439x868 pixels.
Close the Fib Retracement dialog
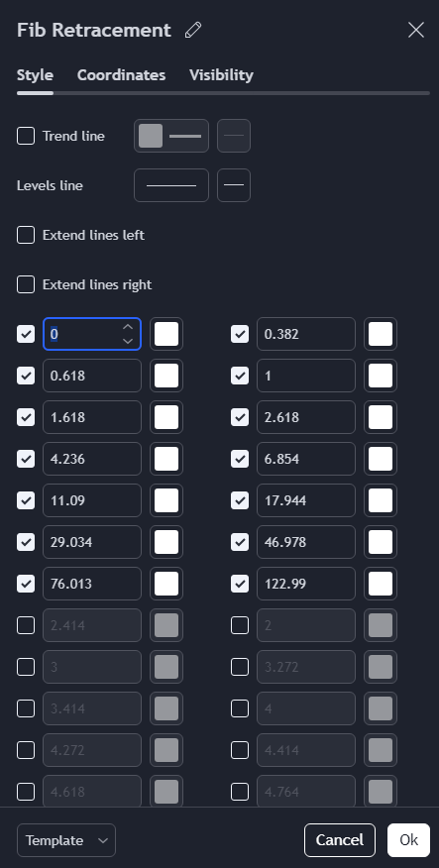[x=416, y=30]
